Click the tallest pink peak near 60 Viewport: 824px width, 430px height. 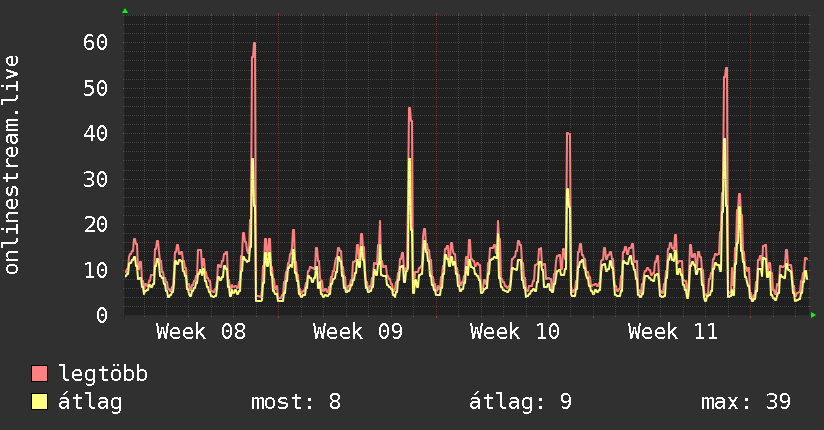point(254,44)
